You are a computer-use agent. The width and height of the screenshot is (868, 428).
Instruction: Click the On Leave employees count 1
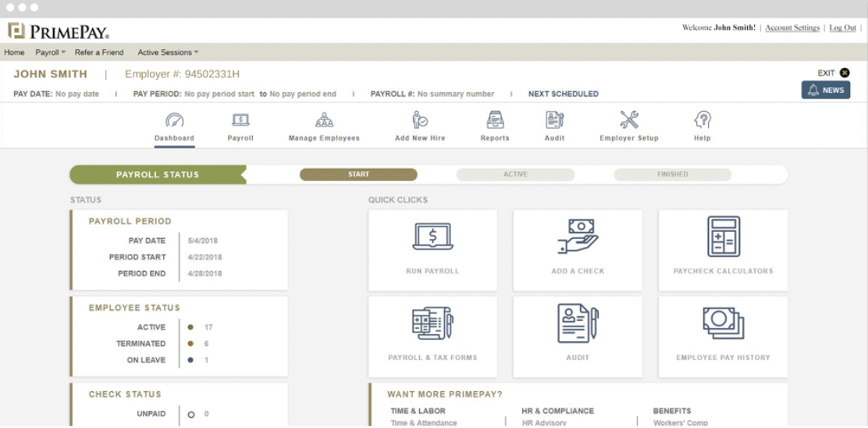(x=207, y=360)
